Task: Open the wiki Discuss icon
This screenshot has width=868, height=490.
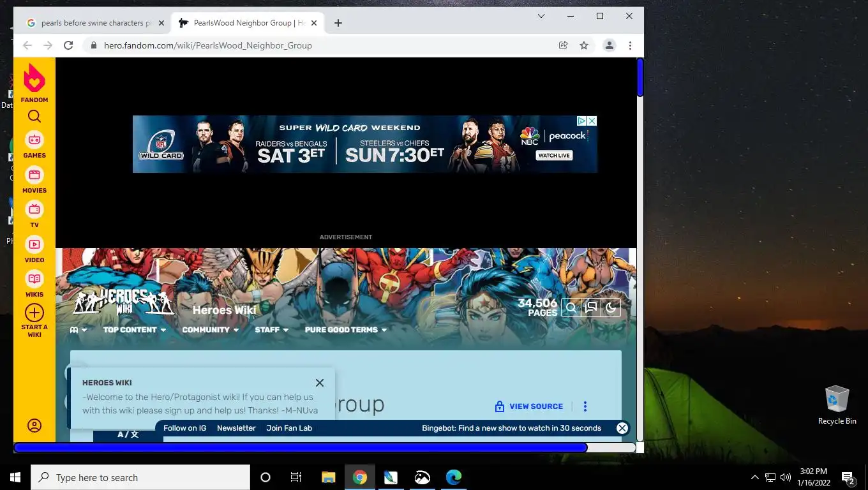Action: (591, 308)
